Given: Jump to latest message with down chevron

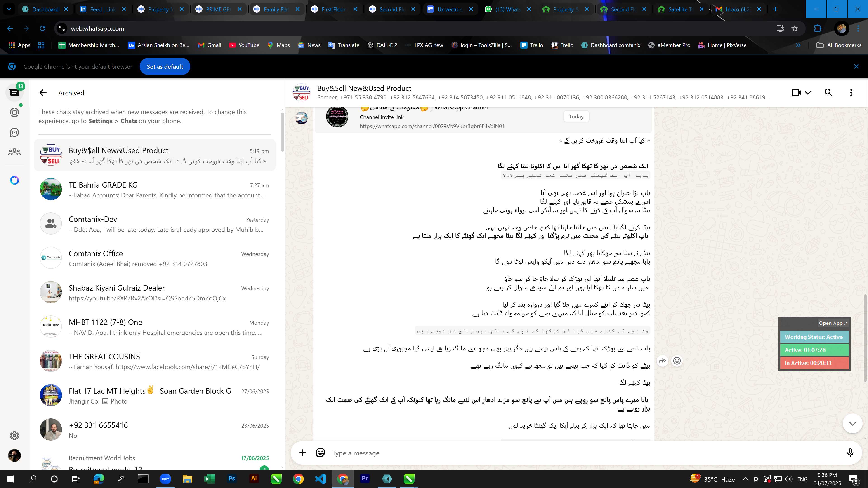Looking at the screenshot, I should [852, 423].
